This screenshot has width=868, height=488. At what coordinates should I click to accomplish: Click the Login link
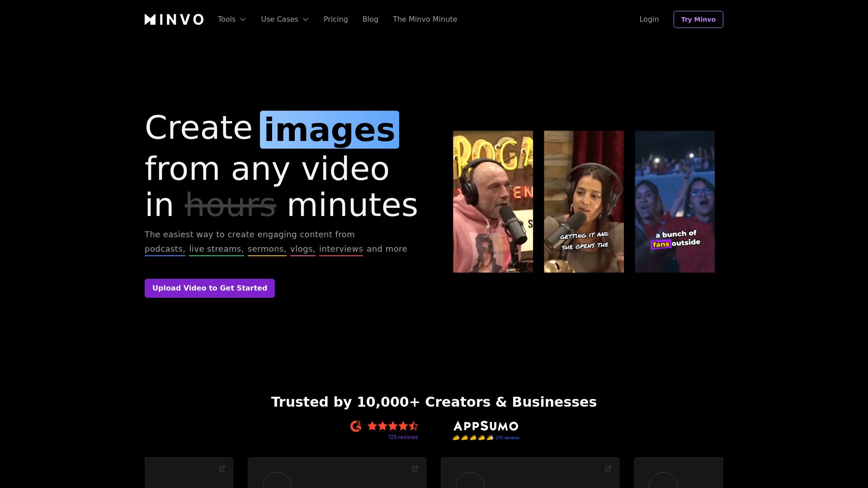pos(649,19)
